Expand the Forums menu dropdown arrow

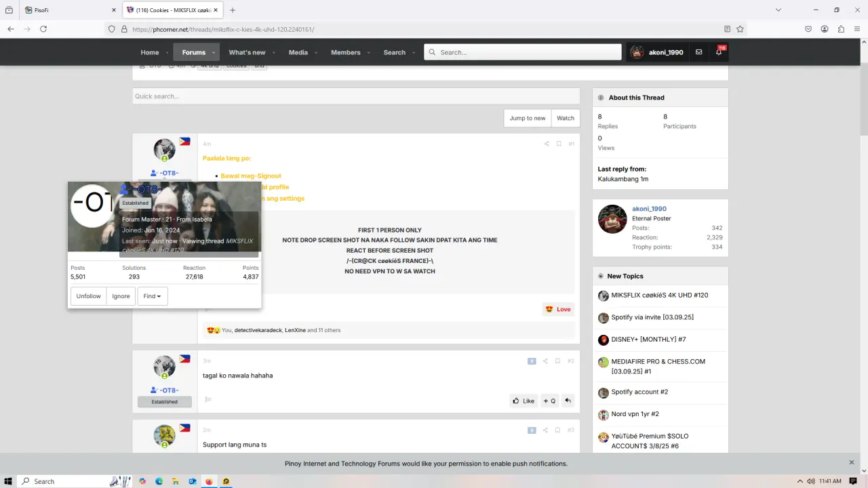point(214,53)
